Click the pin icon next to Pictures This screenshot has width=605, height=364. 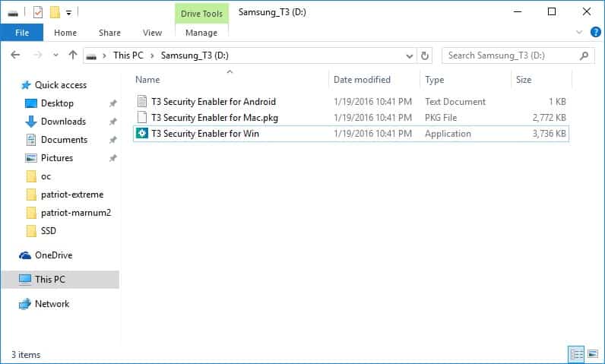click(112, 158)
